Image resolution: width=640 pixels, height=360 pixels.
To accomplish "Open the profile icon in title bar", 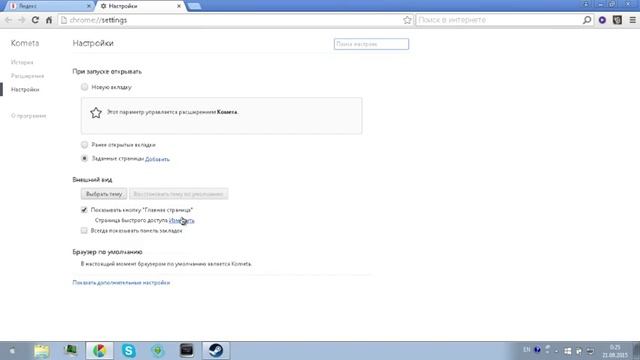I will pyautogui.click(x=586, y=4).
